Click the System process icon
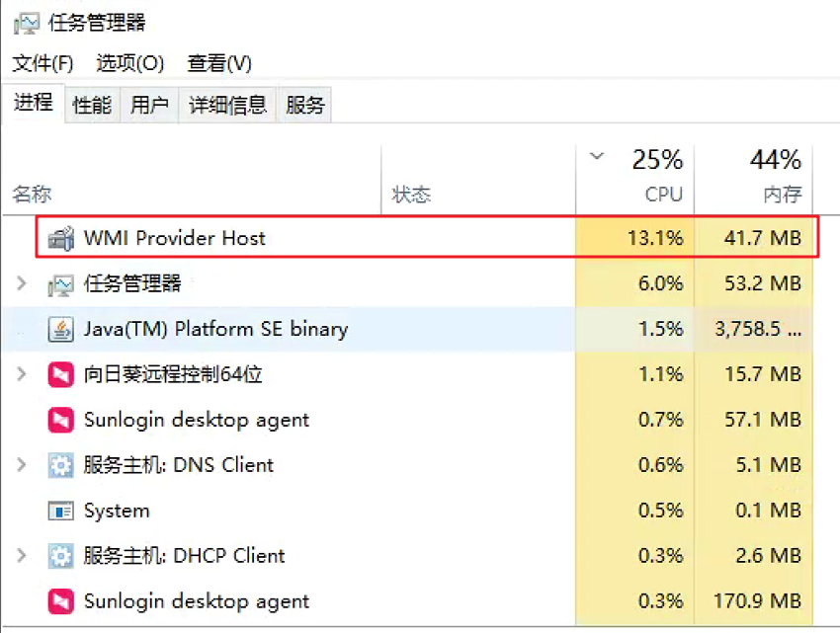This screenshot has height=633, width=840. 60,511
